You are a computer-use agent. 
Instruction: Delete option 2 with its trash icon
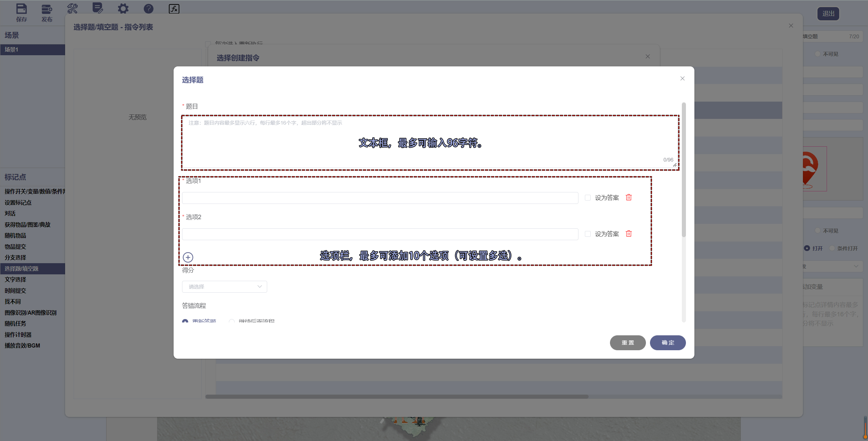[629, 234]
